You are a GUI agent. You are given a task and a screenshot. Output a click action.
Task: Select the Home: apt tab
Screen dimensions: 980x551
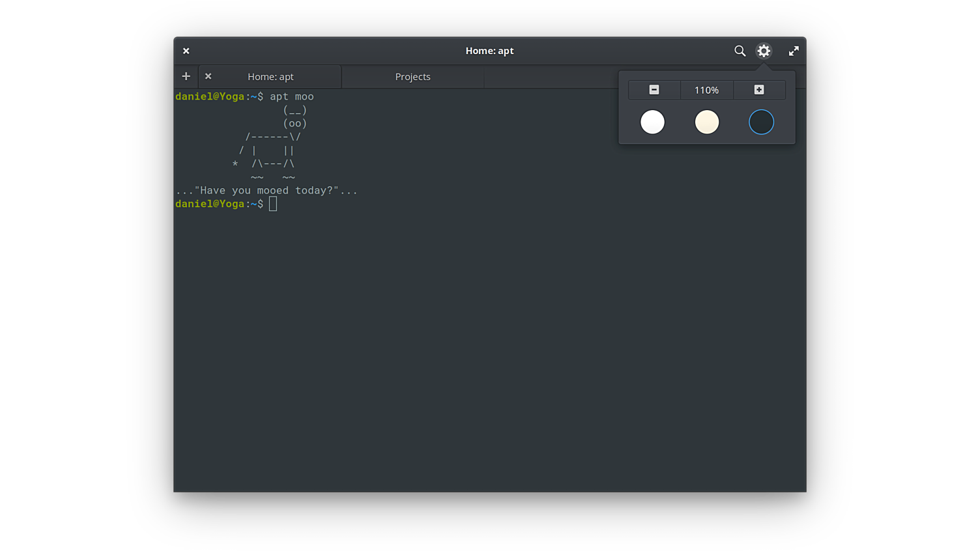(270, 77)
